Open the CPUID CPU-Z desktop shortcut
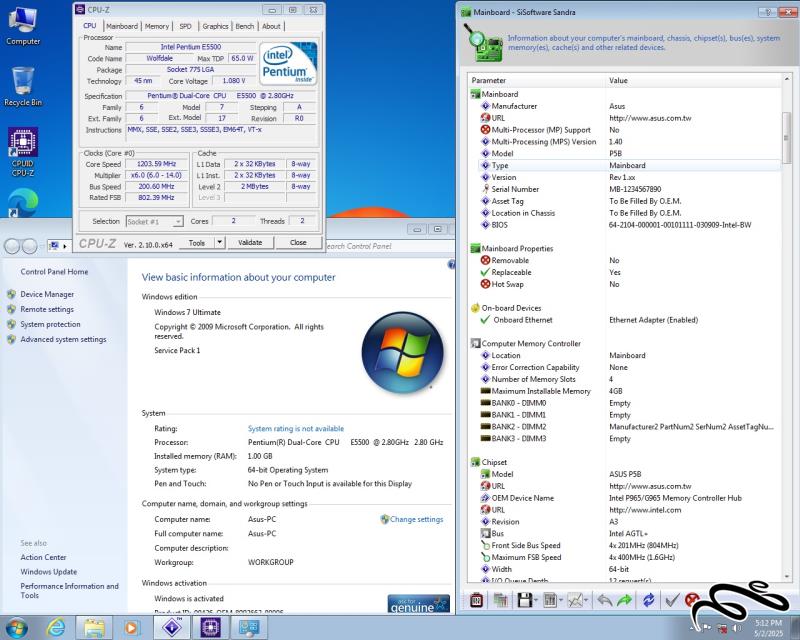Image resolution: width=800 pixels, height=640 pixels. pos(23,152)
